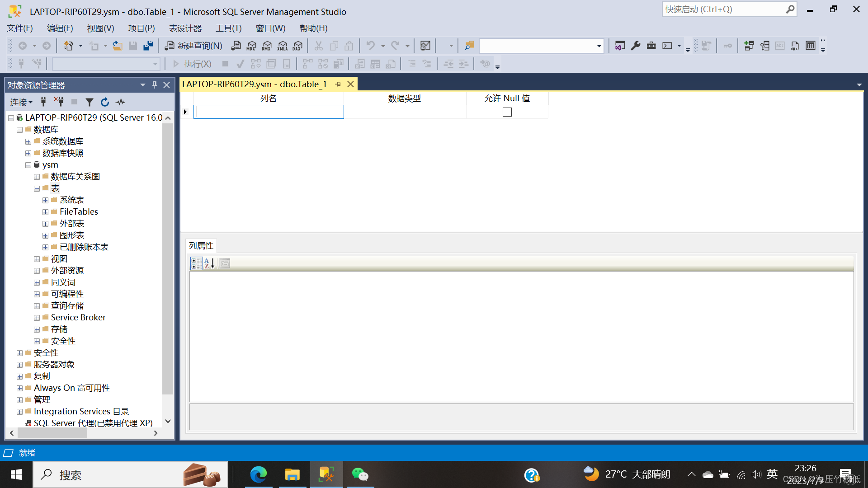Open the 连接 dropdown in Object Explorer
Image resolution: width=868 pixels, height=488 pixels.
(x=21, y=102)
